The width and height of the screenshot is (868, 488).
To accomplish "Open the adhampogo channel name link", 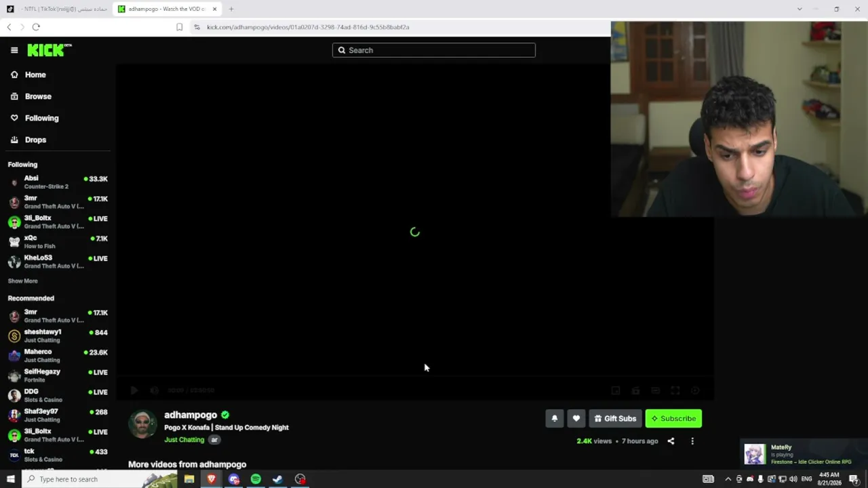I will (x=191, y=415).
